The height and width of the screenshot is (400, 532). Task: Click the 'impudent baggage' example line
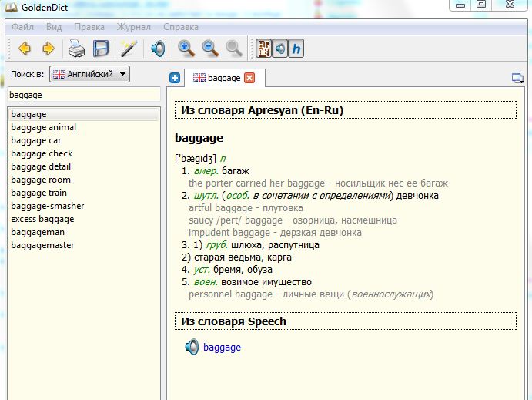pyautogui.click(x=275, y=233)
